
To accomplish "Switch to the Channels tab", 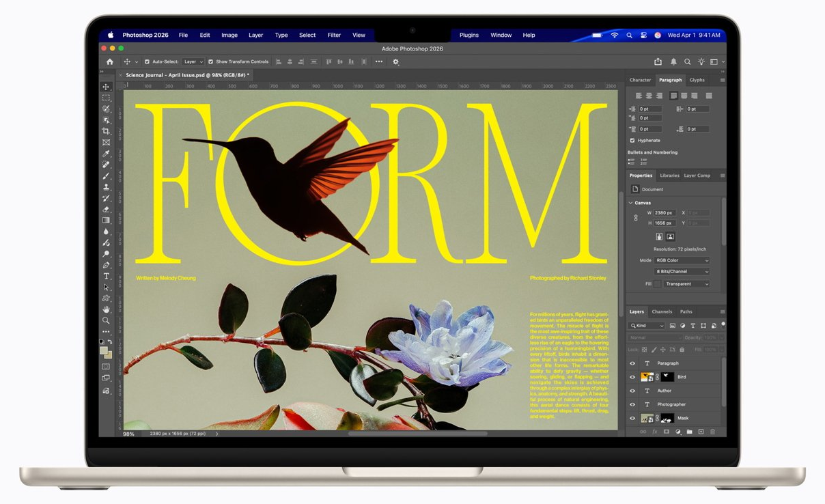I will (661, 311).
